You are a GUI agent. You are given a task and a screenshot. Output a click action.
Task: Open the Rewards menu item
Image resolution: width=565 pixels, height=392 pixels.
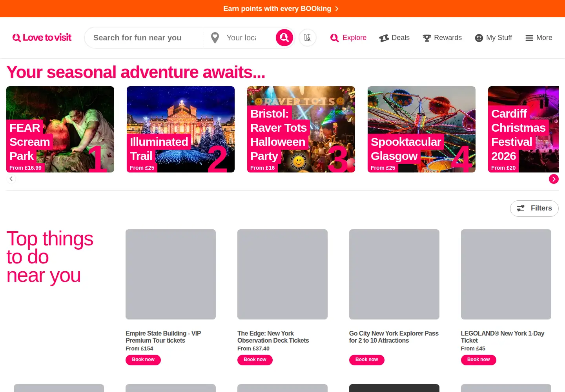tap(442, 38)
